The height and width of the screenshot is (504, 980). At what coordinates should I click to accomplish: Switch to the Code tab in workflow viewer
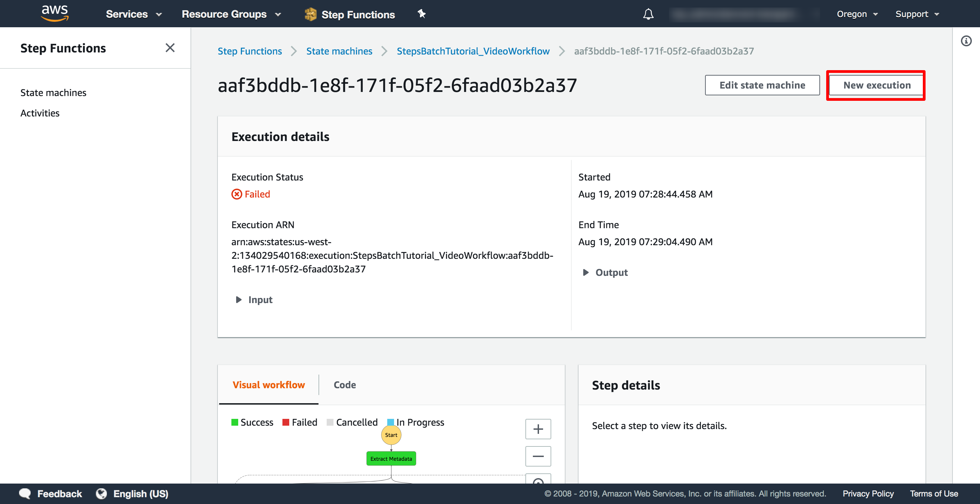click(344, 384)
